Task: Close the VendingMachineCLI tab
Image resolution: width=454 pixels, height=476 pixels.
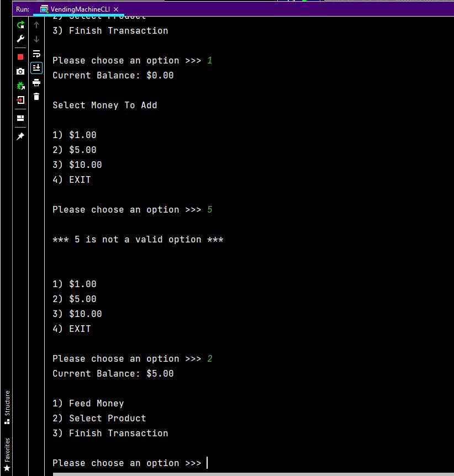Action: [x=115, y=9]
